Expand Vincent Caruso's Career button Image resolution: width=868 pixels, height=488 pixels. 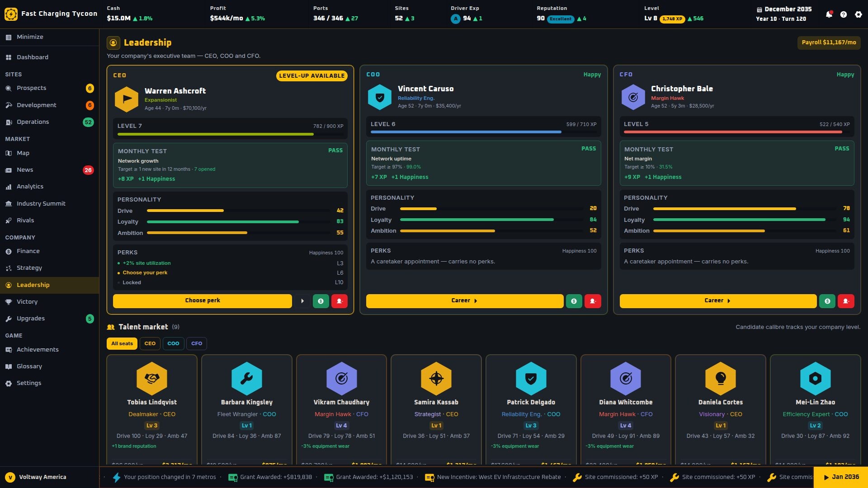[x=465, y=301]
